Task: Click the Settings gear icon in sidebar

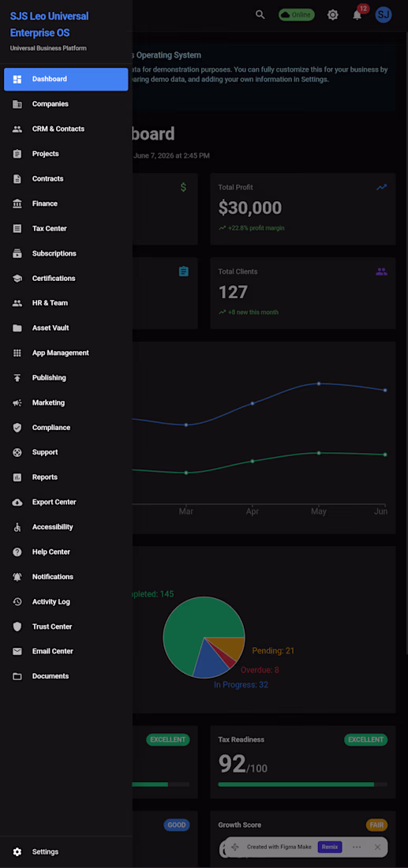Action: coord(17,852)
